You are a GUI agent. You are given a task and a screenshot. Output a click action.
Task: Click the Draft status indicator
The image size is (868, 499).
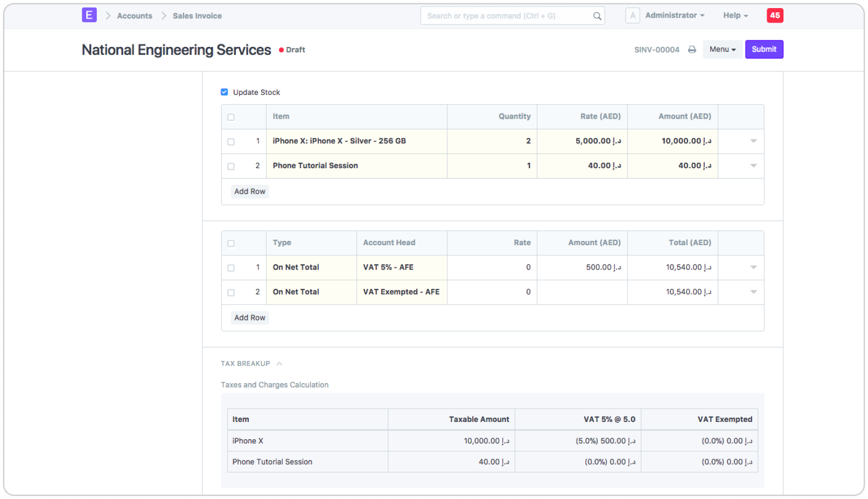click(292, 50)
